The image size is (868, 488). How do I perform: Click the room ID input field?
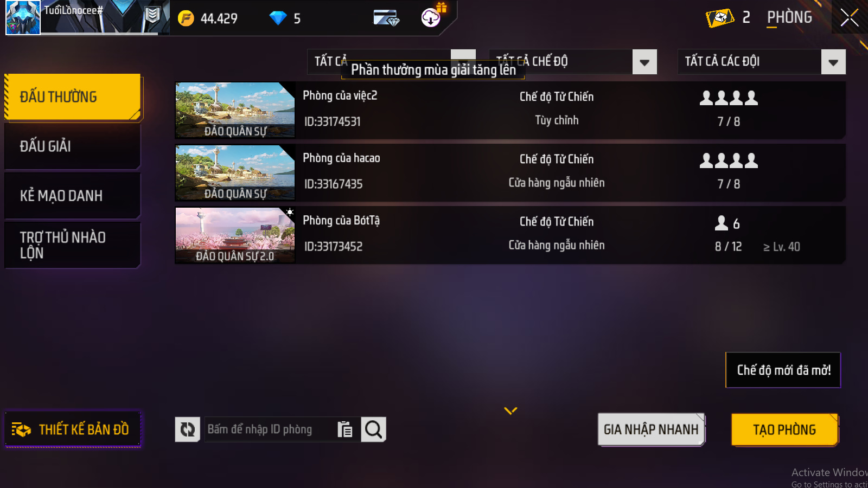coord(270,429)
